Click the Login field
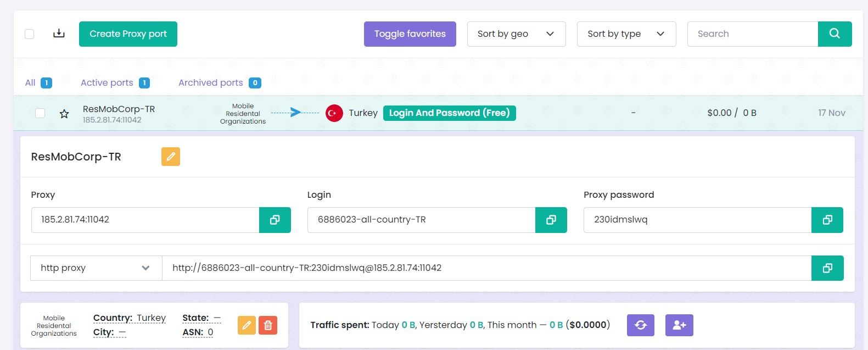 click(x=421, y=220)
